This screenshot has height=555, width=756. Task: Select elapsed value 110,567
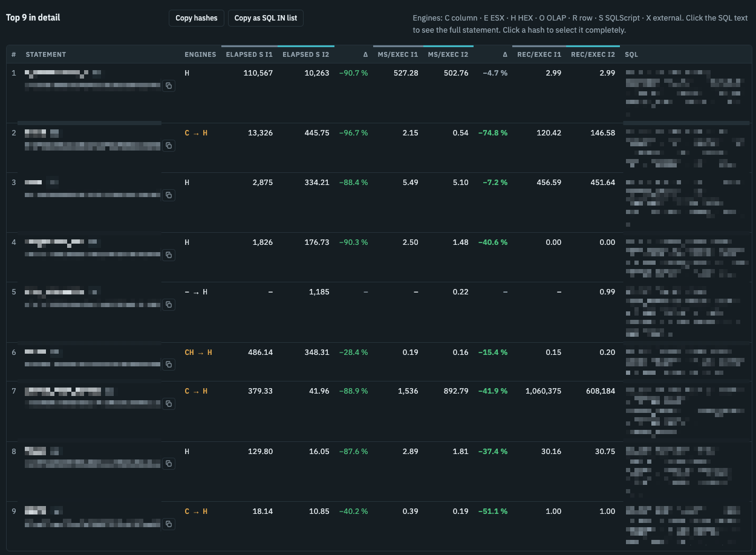point(258,73)
